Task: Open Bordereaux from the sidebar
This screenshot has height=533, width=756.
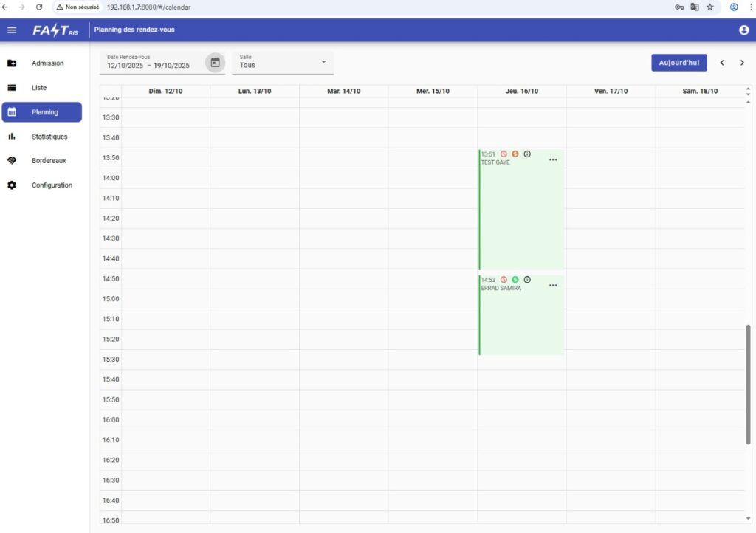Action: (x=49, y=161)
